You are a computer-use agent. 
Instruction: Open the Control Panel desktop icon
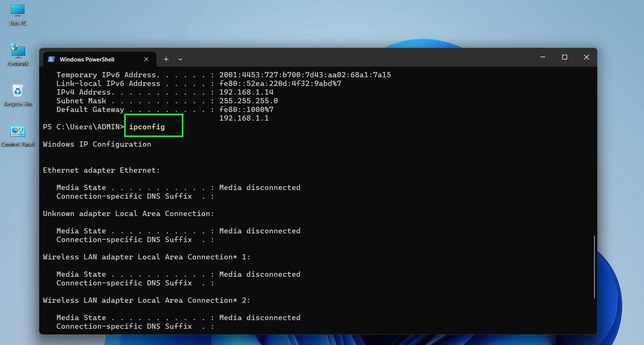[x=17, y=136]
